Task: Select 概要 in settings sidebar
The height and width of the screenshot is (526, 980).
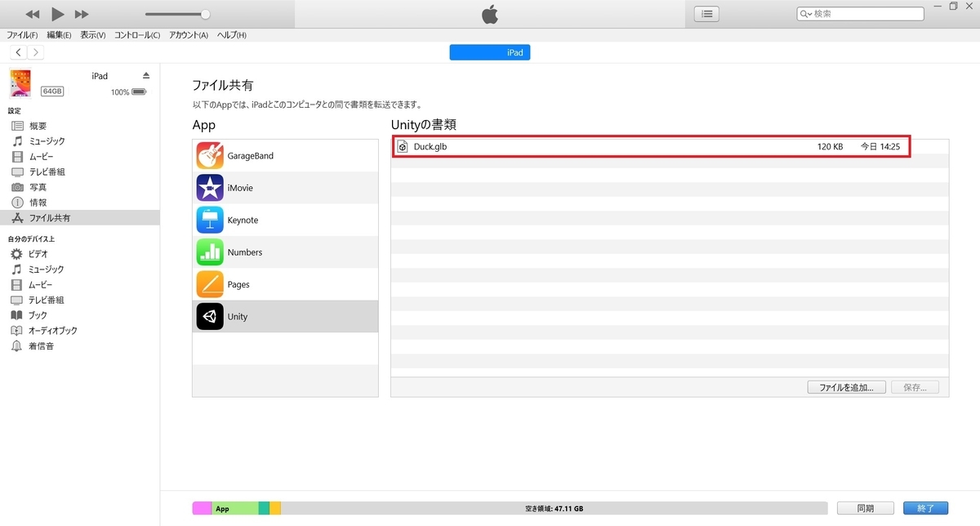Action: pos(38,126)
